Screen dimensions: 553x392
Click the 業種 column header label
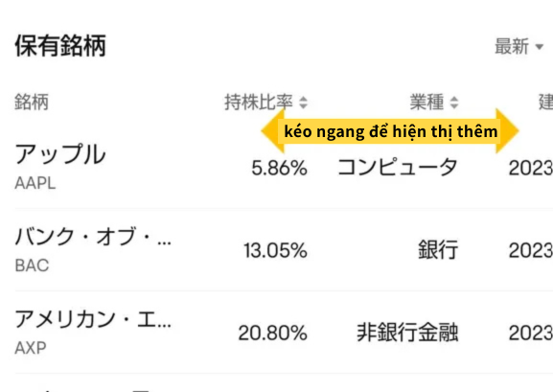[x=426, y=103]
